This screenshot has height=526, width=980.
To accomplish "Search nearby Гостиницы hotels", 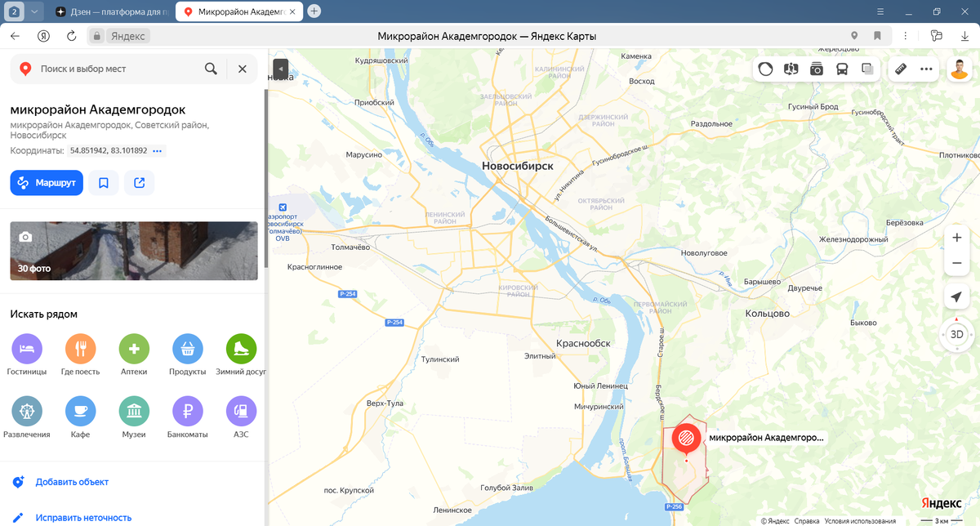I will pos(27,355).
